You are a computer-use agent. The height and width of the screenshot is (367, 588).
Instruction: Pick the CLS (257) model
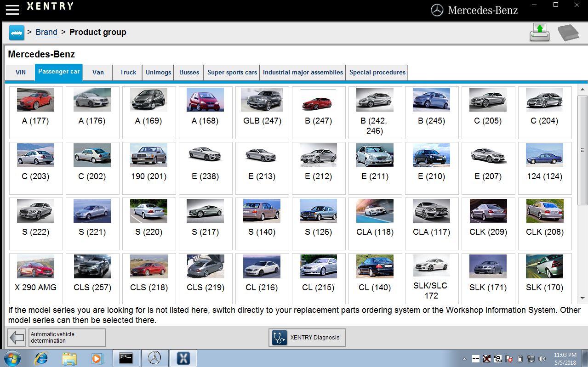click(92, 277)
